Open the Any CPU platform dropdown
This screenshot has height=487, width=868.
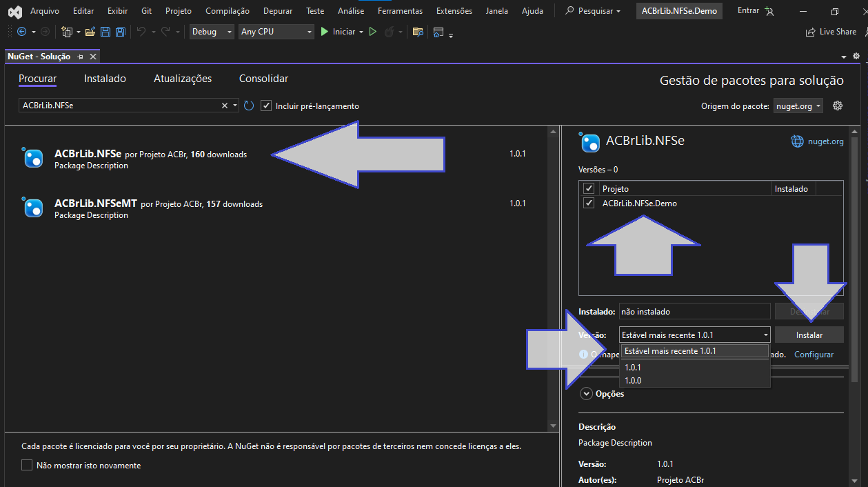pos(276,32)
